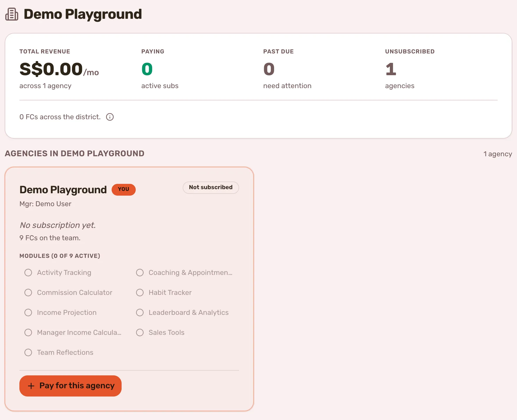Click the 'active subs' label
This screenshot has width=517, height=420.
160,86
